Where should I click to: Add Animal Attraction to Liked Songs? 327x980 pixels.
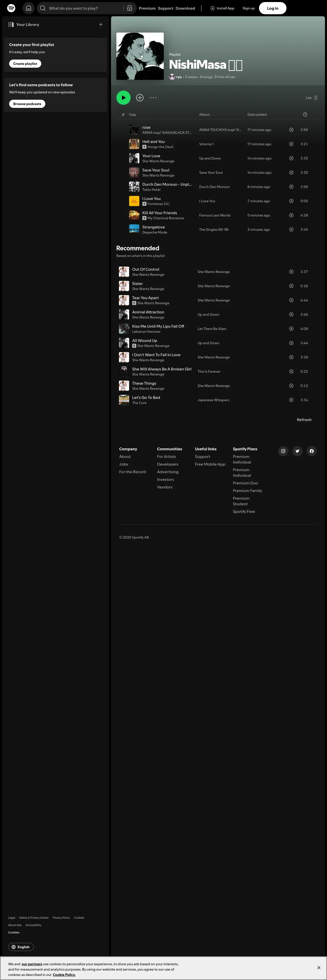[x=291, y=315]
